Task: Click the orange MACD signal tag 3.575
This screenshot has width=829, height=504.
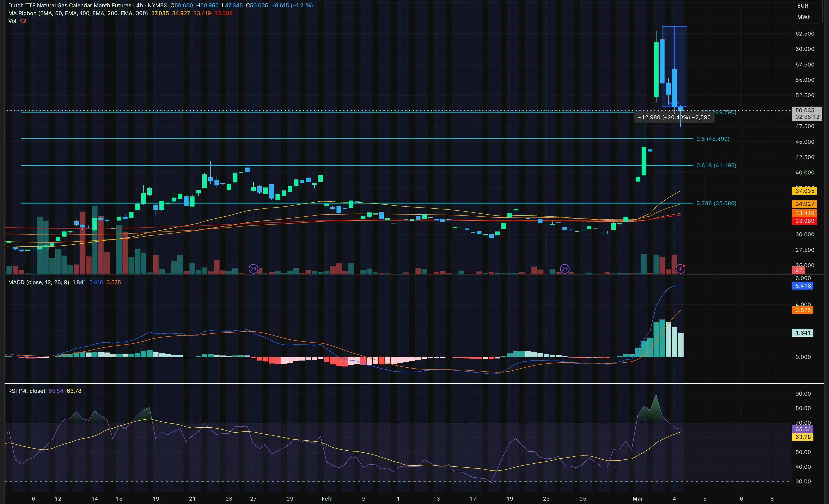Action: (x=803, y=310)
